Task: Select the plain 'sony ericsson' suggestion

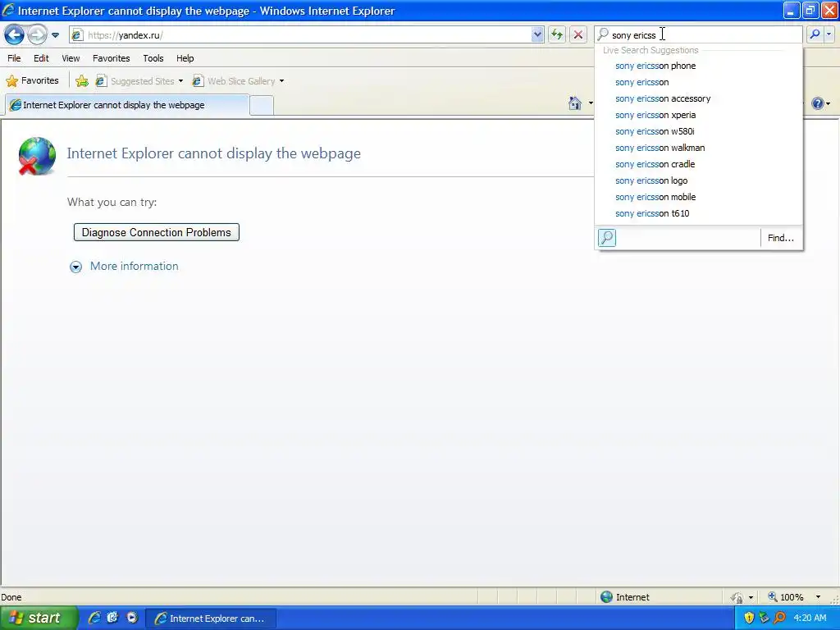Action: click(699, 82)
